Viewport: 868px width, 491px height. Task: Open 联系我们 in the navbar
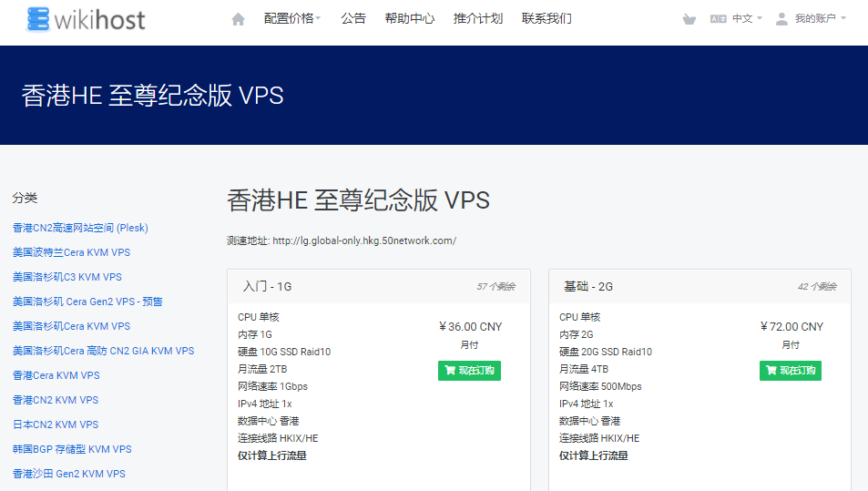(546, 18)
